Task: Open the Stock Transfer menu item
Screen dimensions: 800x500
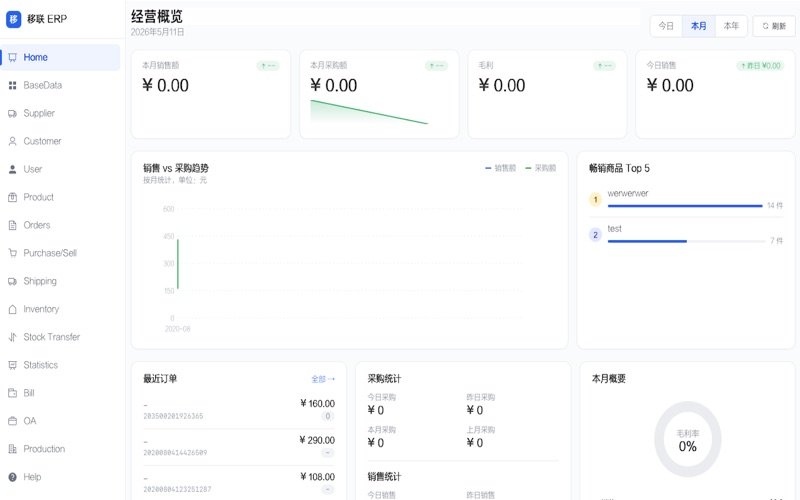Action: pos(61,337)
